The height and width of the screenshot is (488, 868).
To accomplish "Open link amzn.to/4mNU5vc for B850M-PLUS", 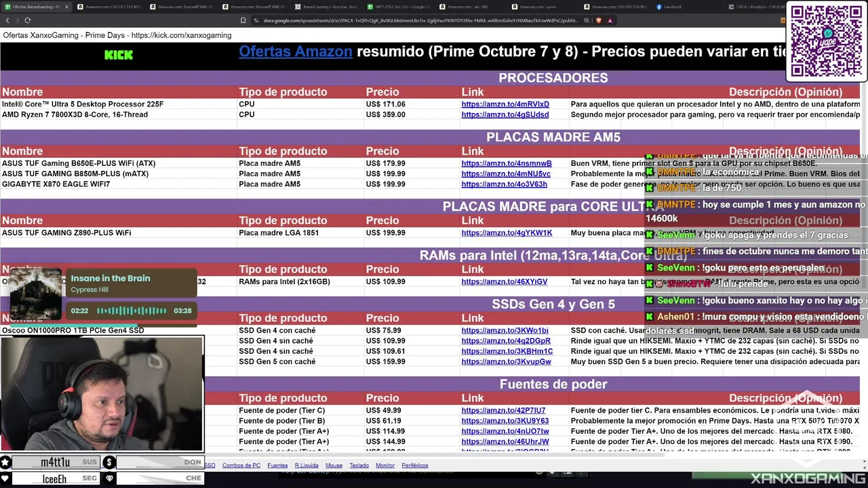I will click(506, 174).
